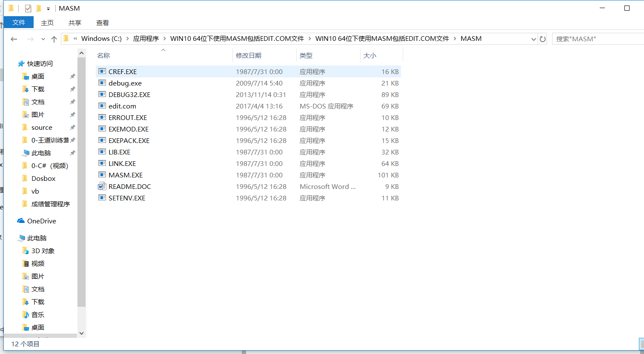Click the OneDrive cloud icon
Image resolution: width=644 pixels, height=354 pixels.
click(21, 221)
